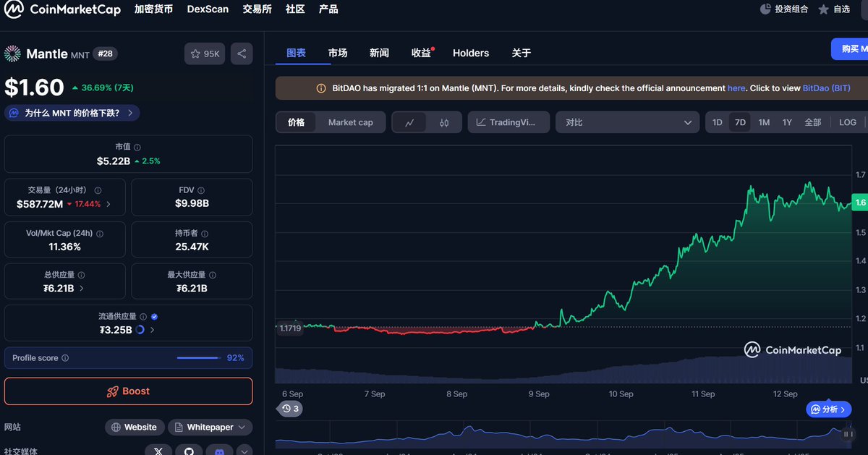Open the Website link button
Viewport: 868px width, 455px height.
pyautogui.click(x=135, y=427)
